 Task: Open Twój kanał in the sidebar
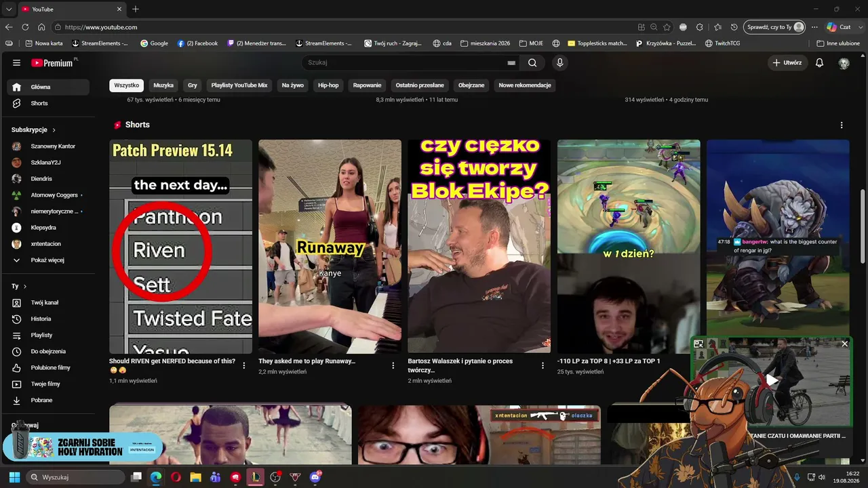(48, 302)
